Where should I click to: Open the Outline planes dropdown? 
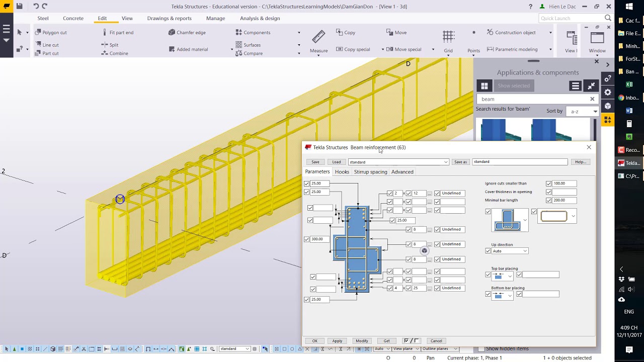coord(439,348)
